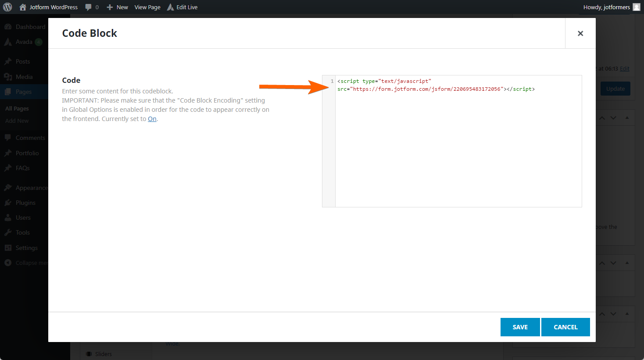The width and height of the screenshot is (644, 360).
Task: Open the WordPress logo menu
Action: click(x=7, y=7)
